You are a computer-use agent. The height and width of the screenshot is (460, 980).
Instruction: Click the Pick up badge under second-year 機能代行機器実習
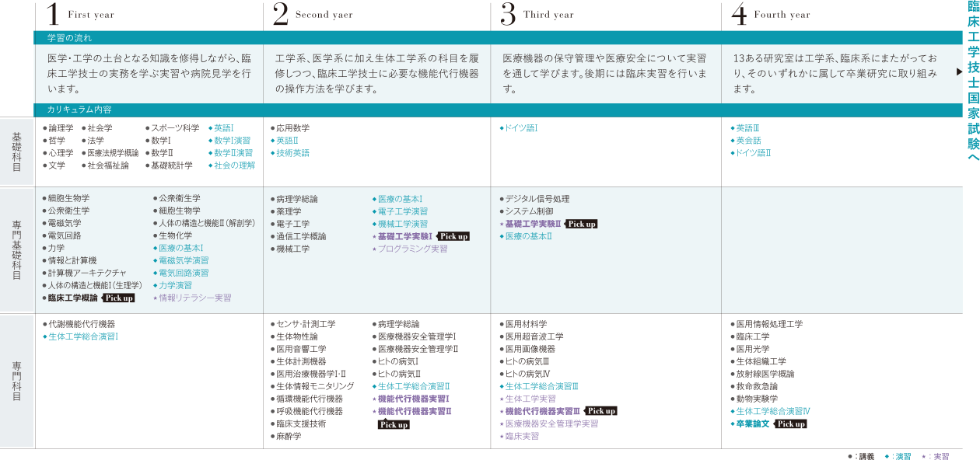[x=393, y=425]
